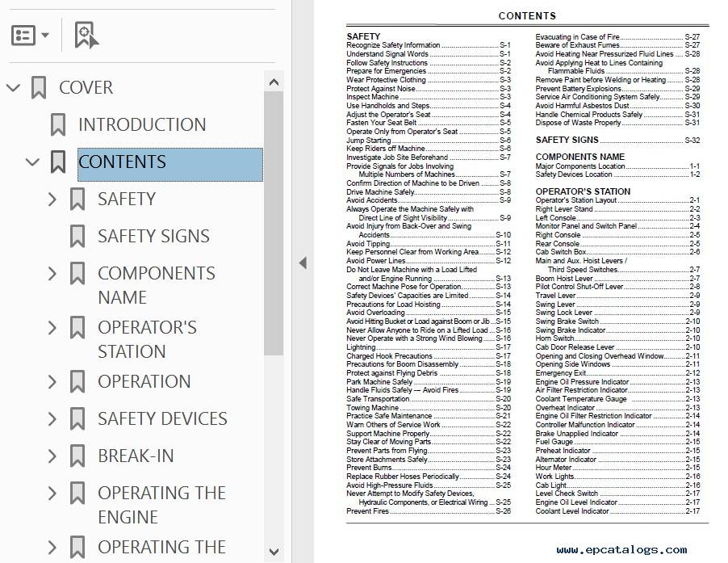Collapse the bookmarks pane with the arrow
Screen dimensions: 728x563
coord(303,263)
